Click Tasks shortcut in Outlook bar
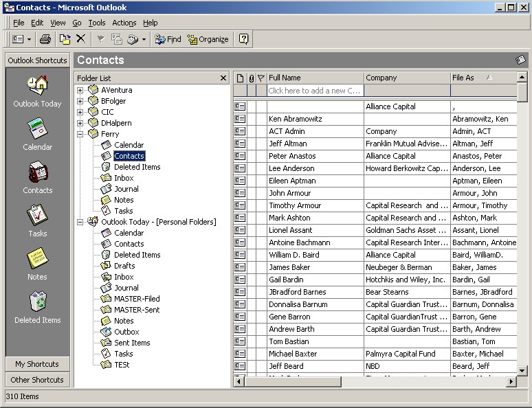Screen dimensions: 532x408 click(37, 215)
